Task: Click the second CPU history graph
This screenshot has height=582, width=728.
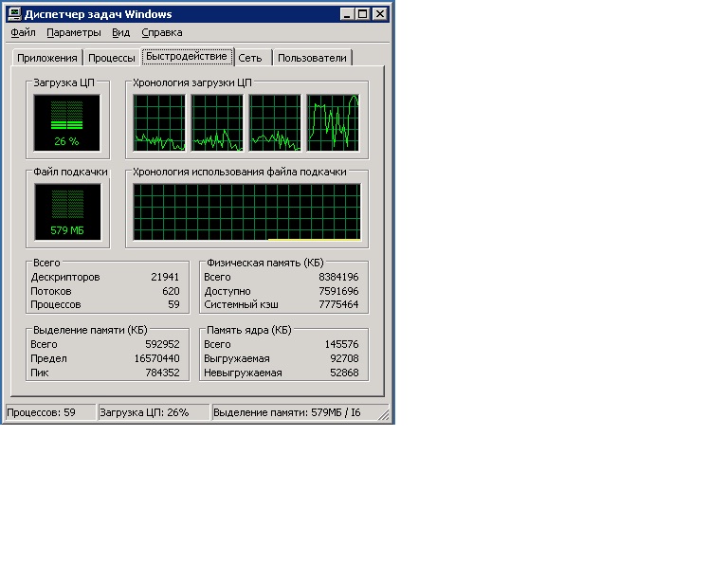Action: point(217,123)
